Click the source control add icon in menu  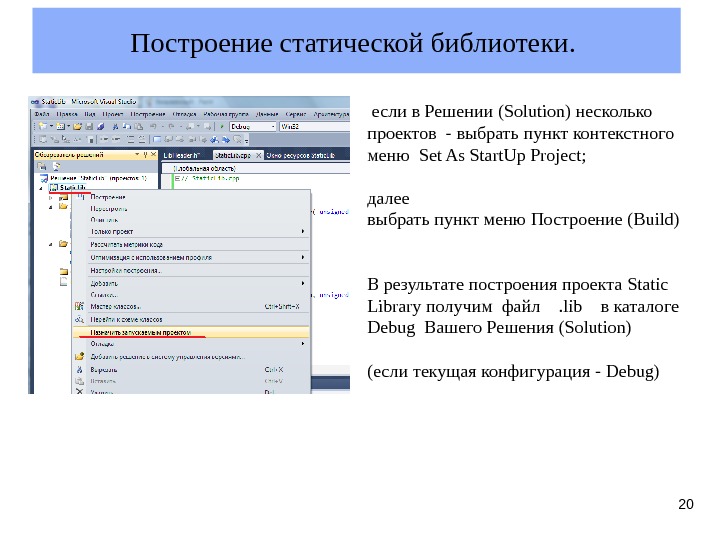(x=79, y=356)
